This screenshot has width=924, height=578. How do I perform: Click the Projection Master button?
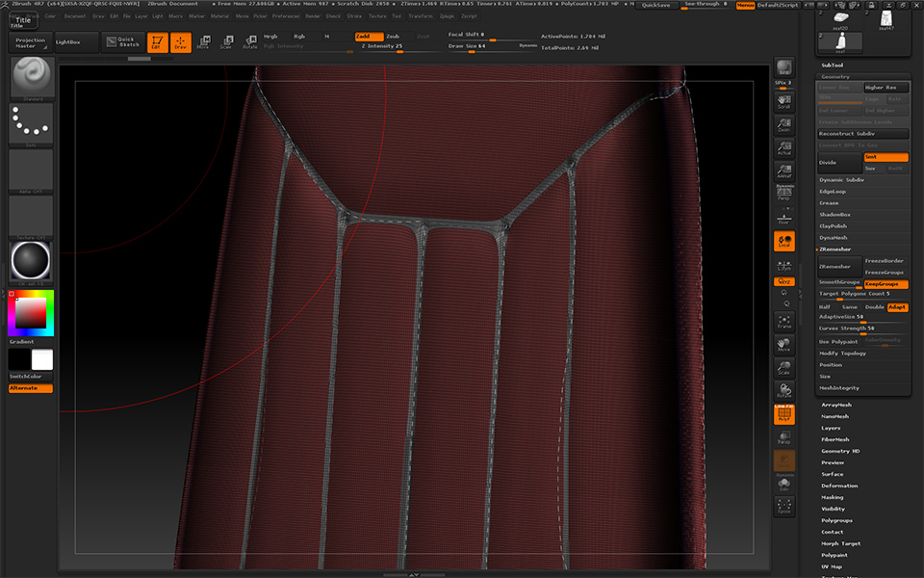pos(30,42)
